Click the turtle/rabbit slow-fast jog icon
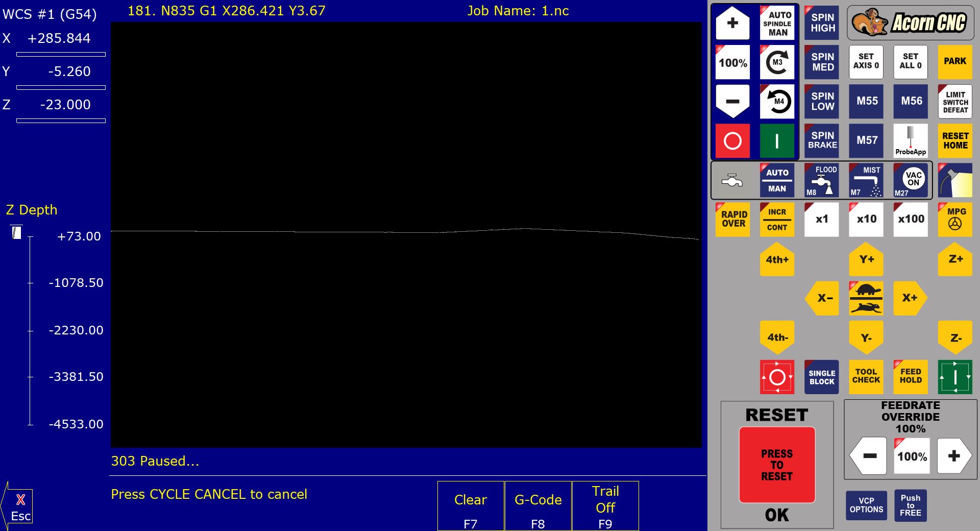This screenshot has width=980, height=531. [866, 298]
